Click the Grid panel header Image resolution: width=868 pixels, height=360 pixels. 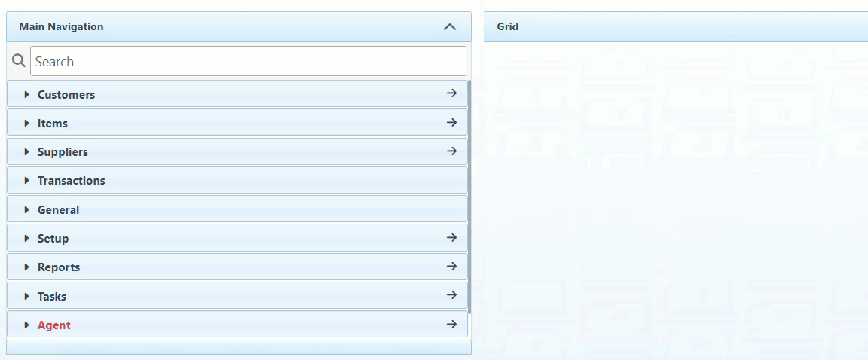point(675,26)
